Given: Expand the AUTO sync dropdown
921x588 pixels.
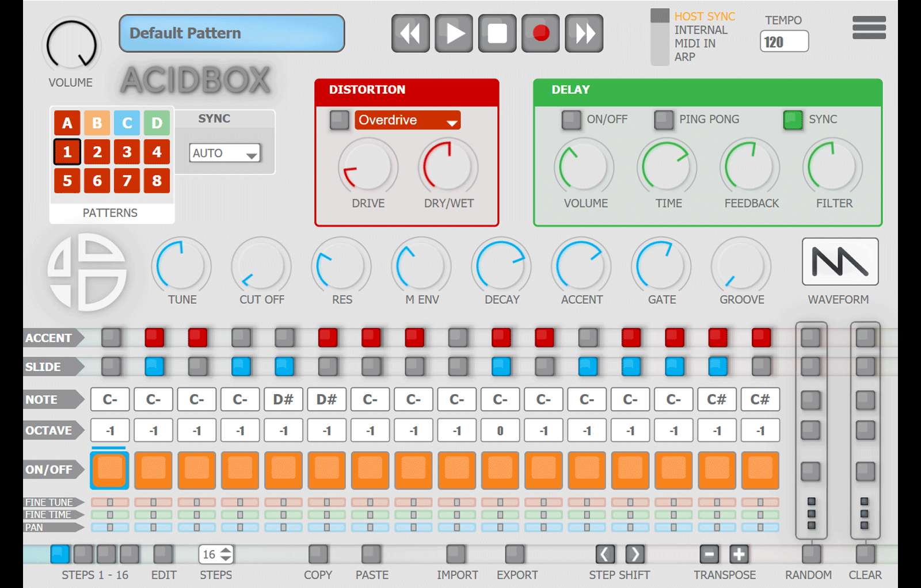Looking at the screenshot, I should [x=225, y=153].
